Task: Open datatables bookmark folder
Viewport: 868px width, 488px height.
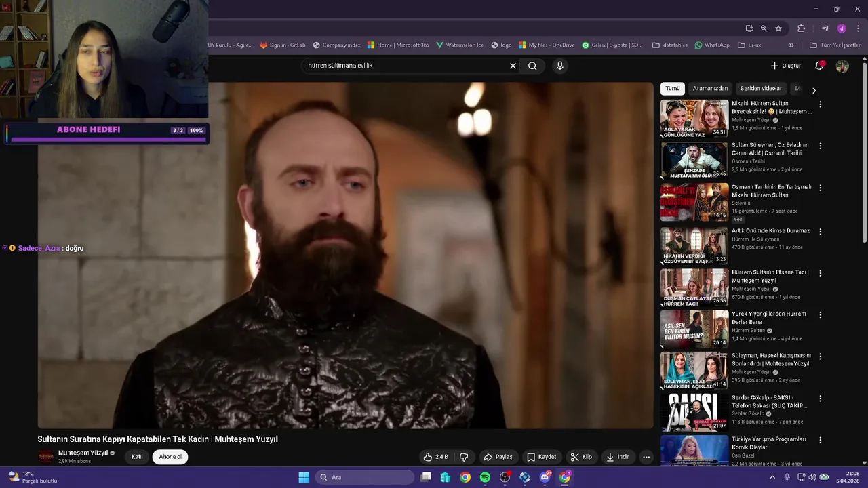Action: [x=670, y=45]
